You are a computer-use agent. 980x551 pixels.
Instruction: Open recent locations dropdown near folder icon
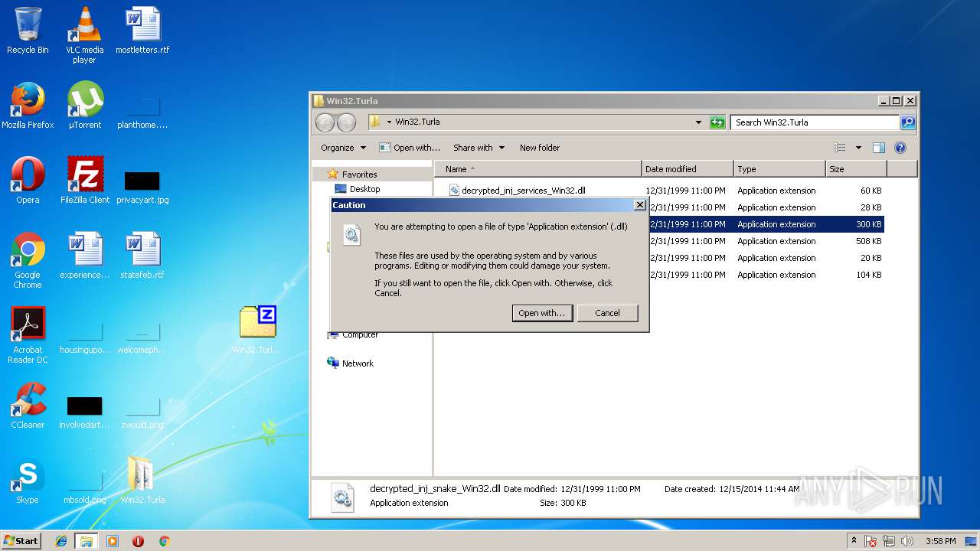389,122
